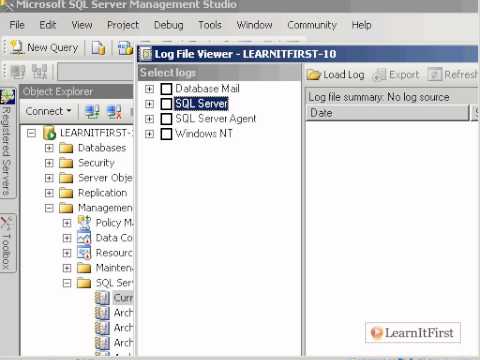Check the Database Mail log checkbox
The height and width of the screenshot is (360, 480).
pos(166,89)
